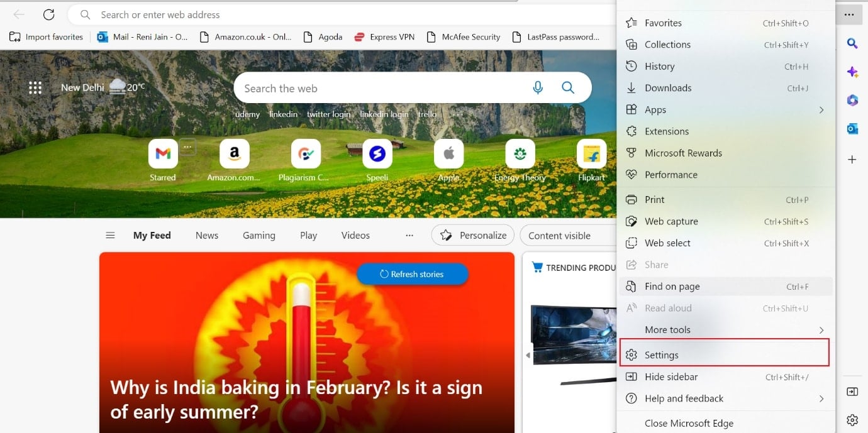This screenshot has height=433, width=868.
Task: Click the Refresh stories button
Action: (412, 274)
